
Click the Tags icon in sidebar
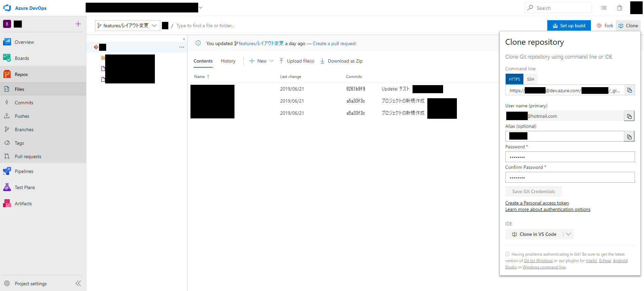pyautogui.click(x=7, y=143)
